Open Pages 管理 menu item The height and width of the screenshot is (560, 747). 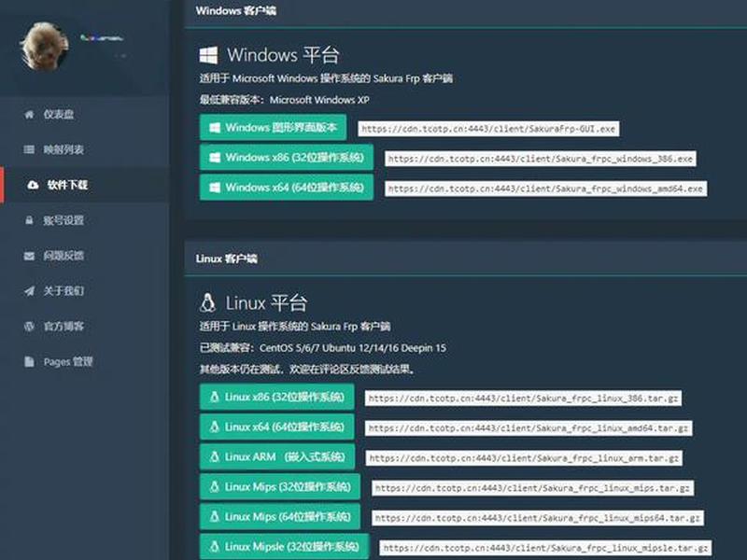click(85, 361)
